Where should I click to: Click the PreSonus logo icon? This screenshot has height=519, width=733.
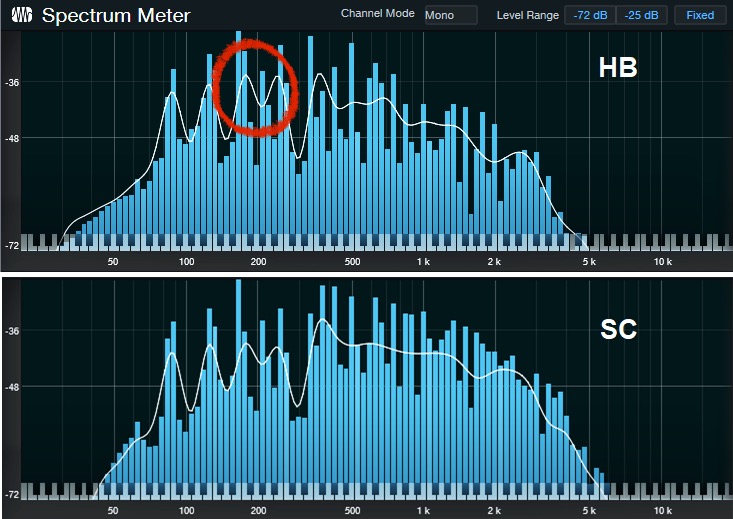pos(22,15)
